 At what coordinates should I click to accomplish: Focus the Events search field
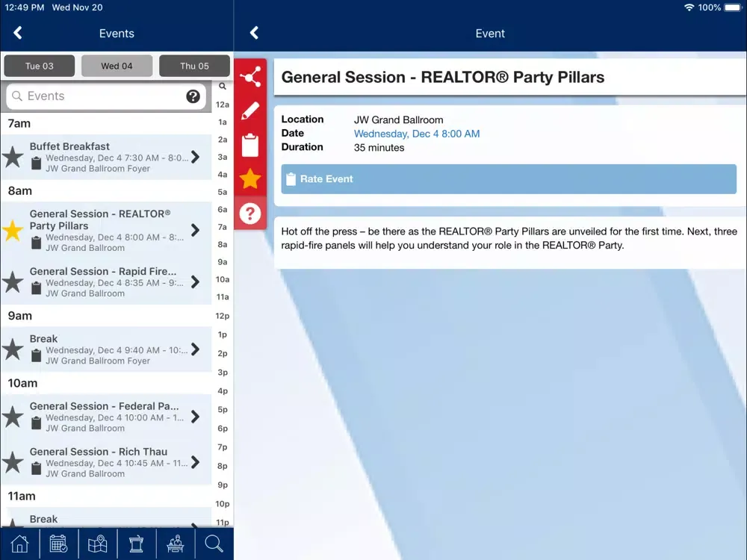(x=106, y=96)
